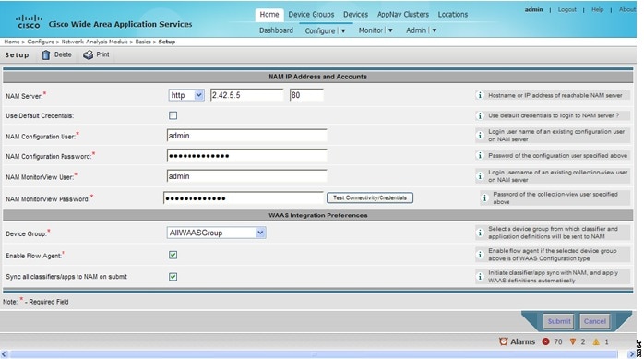The width and height of the screenshot is (644, 359).
Task: Click the NAM MonitorView Password field
Action: 244,198
